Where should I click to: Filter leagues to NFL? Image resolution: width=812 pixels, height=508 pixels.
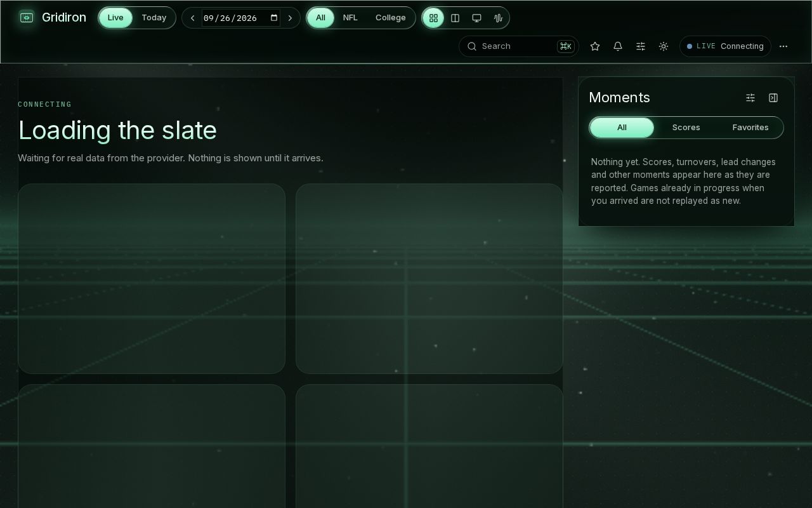coord(350,18)
